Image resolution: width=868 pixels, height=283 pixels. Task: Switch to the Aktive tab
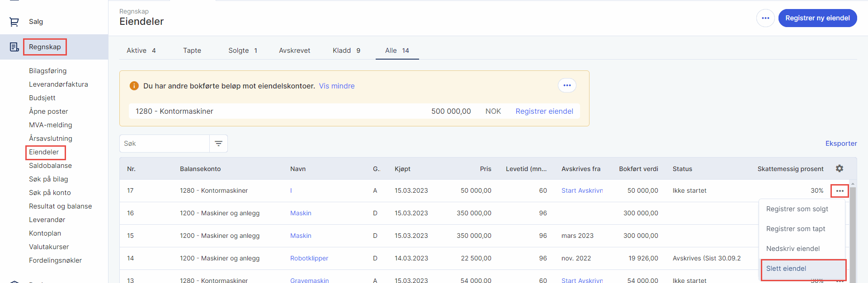coord(141,51)
